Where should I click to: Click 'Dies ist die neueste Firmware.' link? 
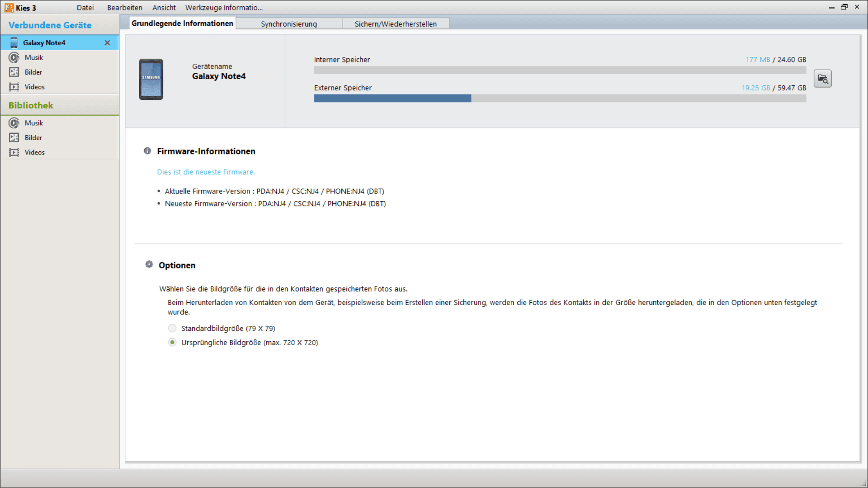click(x=206, y=172)
